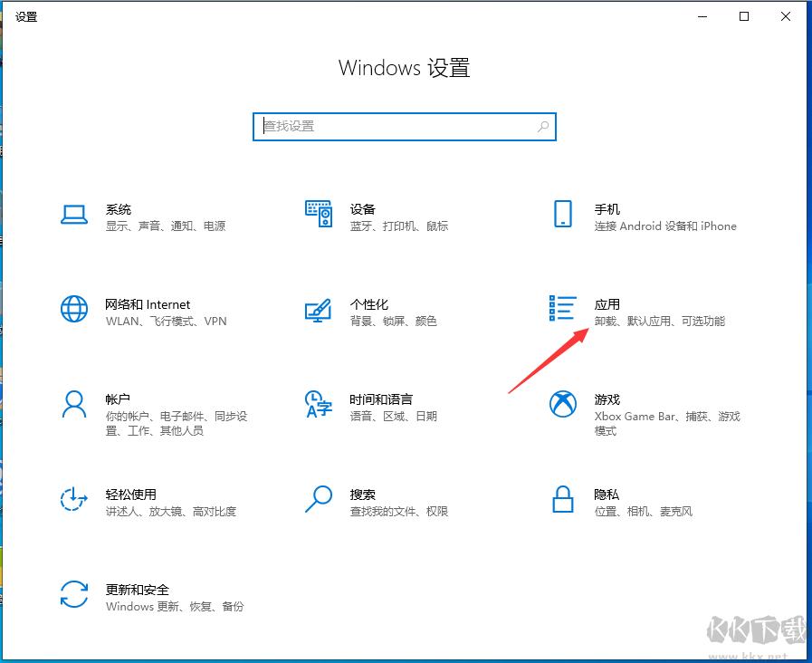Open the 连接 Android 设备和 iPhone link
The width and height of the screenshot is (812, 663).
point(667,226)
